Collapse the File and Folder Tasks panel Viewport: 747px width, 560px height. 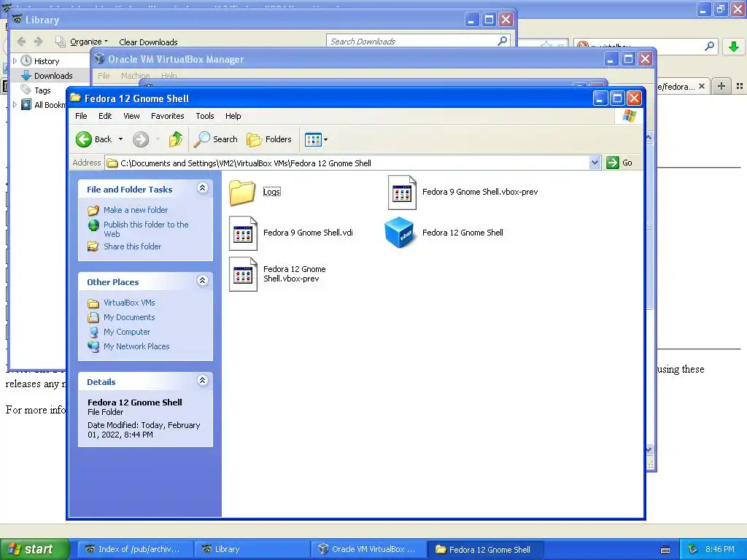[203, 187]
